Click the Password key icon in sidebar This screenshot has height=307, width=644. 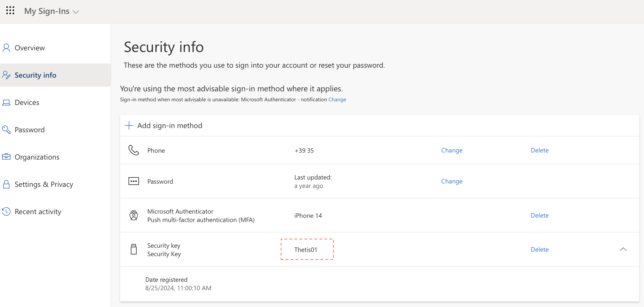pyautogui.click(x=6, y=130)
